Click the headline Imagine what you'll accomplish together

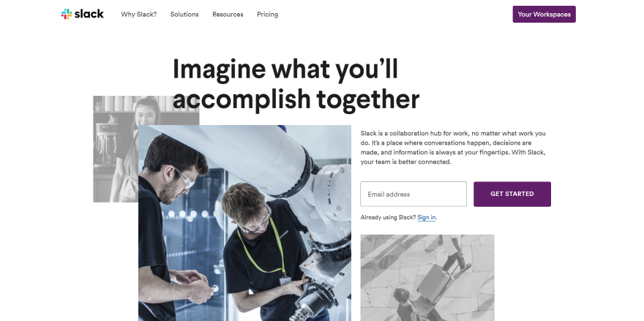click(x=296, y=84)
